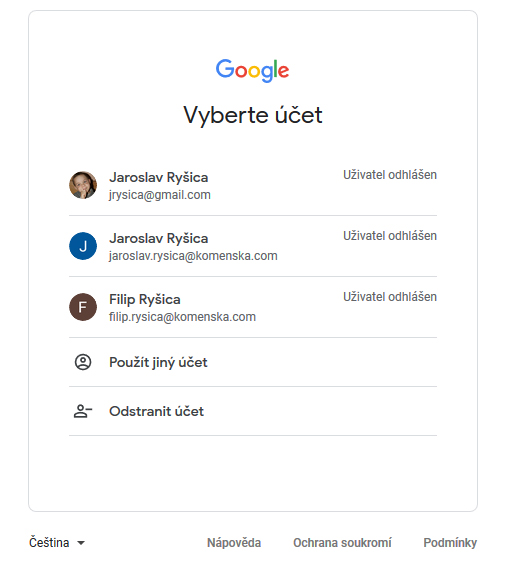Click Uživatel odhlášen label for gmail account
This screenshot has width=508, height=576.
click(390, 175)
